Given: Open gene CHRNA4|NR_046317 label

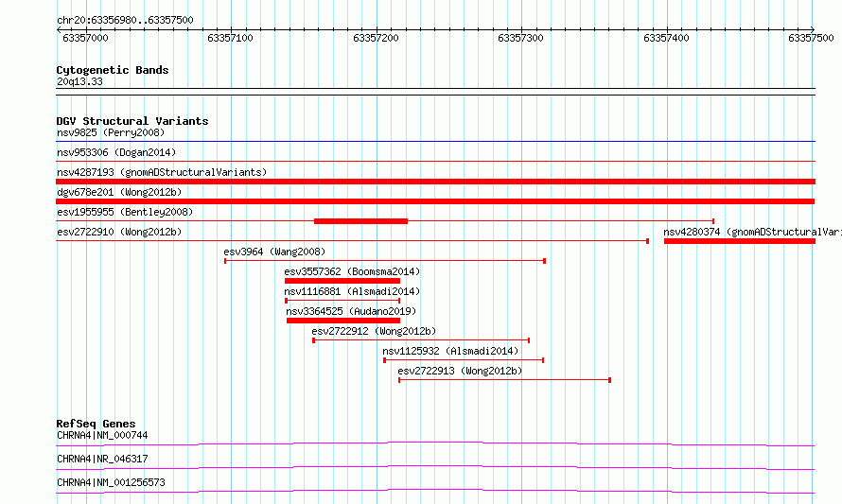Looking at the screenshot, I should click(102, 459).
